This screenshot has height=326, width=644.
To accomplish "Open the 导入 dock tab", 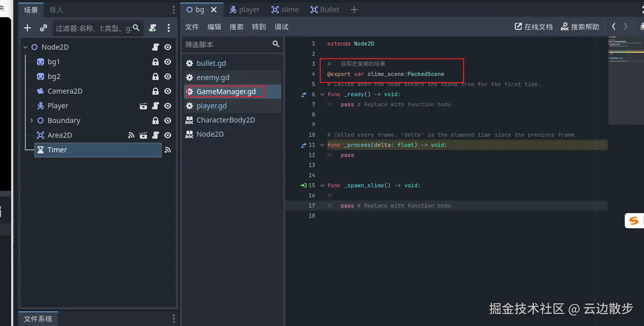I will (56, 10).
